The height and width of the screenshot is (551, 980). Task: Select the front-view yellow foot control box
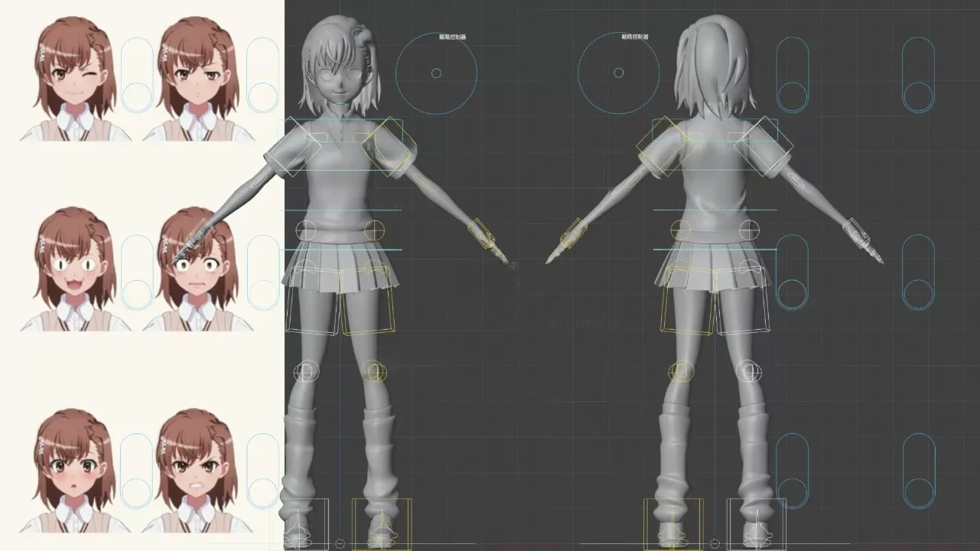click(381, 524)
